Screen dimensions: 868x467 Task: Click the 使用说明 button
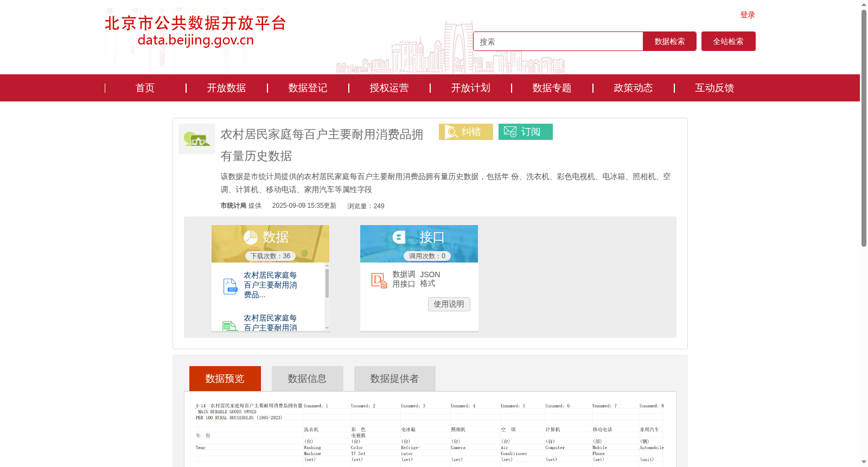pyautogui.click(x=449, y=304)
